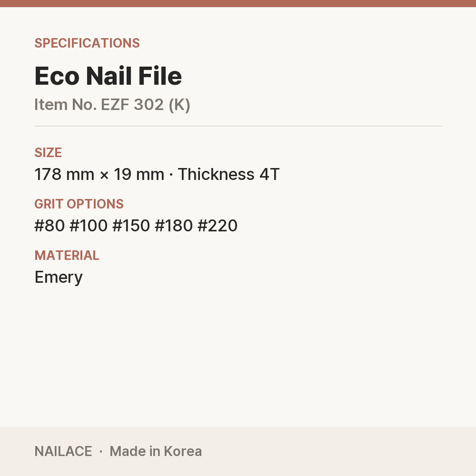Click the SIZE section label
Screen dimensions: 476x476
coord(48,152)
